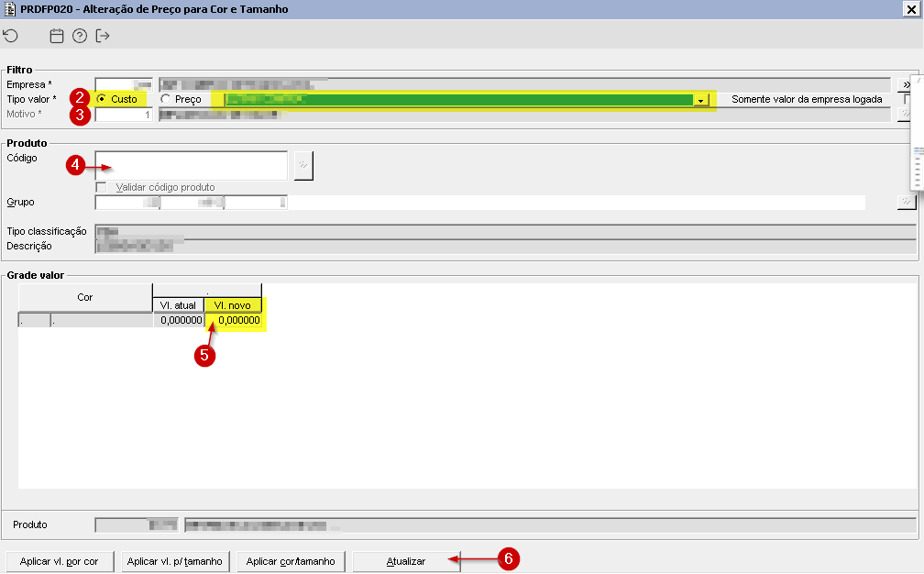Click the Vl. atual value cell
Screen dimensions: 924x574
pos(179,320)
